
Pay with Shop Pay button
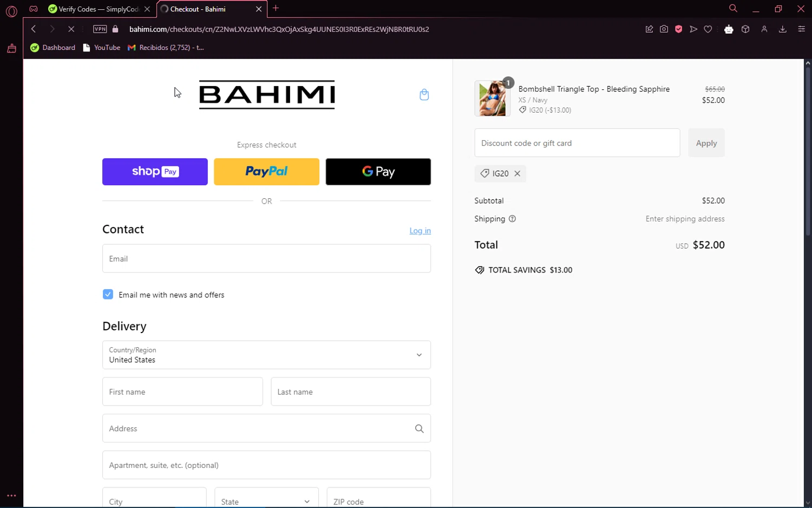pos(155,172)
